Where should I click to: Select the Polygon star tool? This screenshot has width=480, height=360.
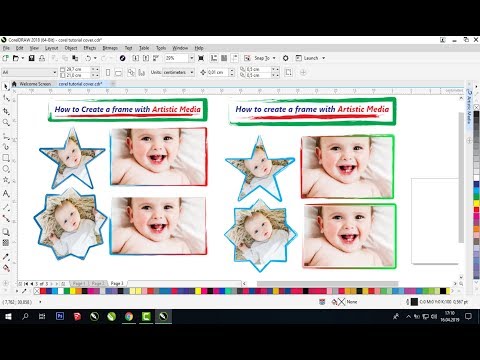click(x=6, y=180)
